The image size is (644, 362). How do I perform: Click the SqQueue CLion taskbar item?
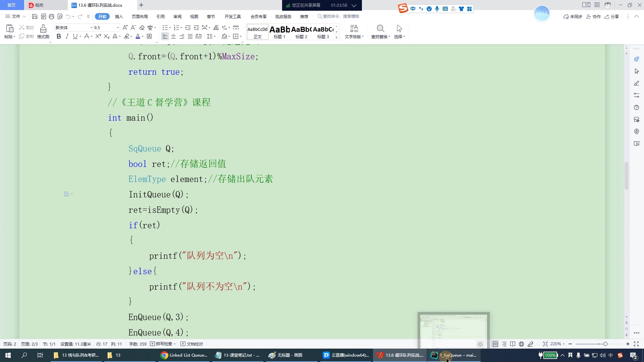pyautogui.click(x=454, y=355)
